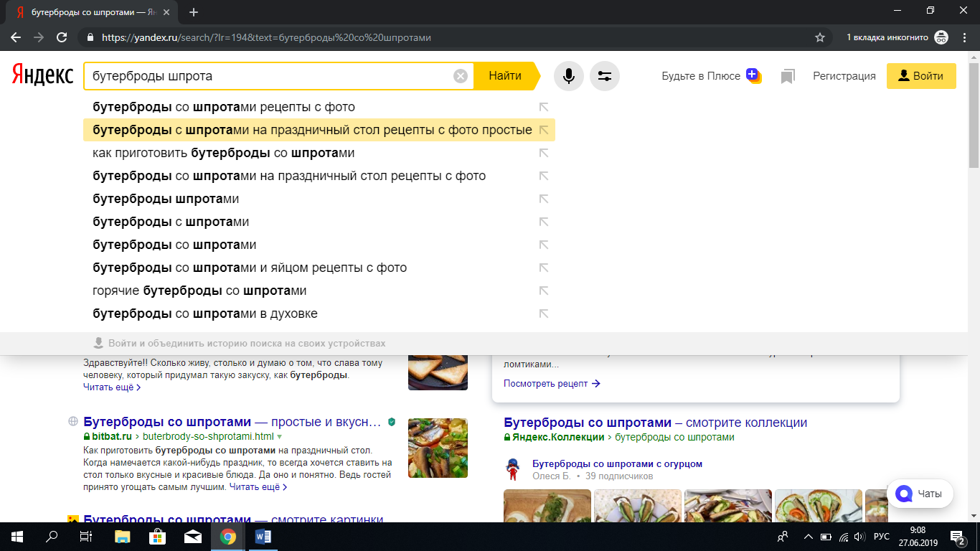Open the Чаты chat button
Viewport: 980px width, 551px height.
pos(920,494)
